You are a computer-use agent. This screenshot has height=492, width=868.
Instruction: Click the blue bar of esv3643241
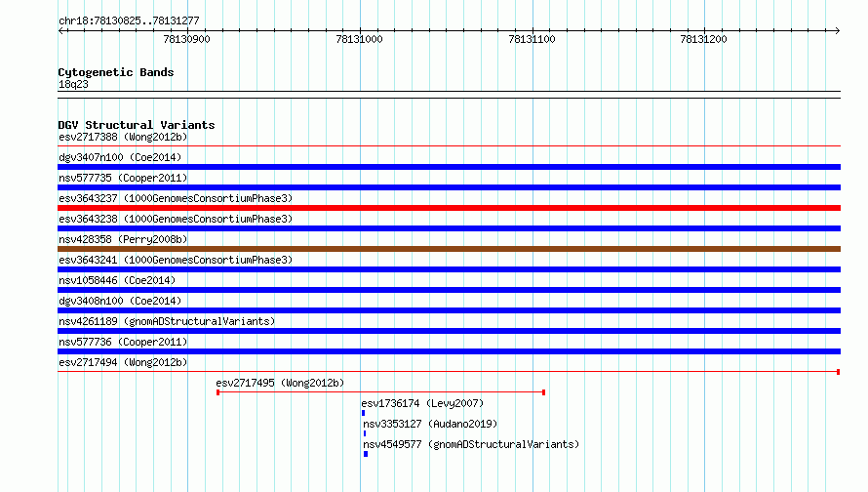click(x=449, y=269)
